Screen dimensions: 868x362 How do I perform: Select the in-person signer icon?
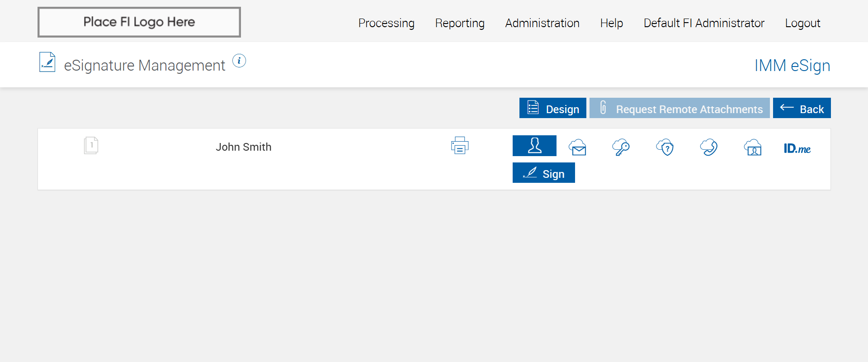534,146
